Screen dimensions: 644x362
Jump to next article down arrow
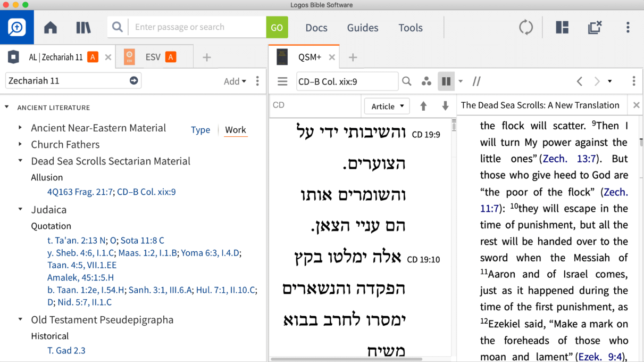coord(445,106)
